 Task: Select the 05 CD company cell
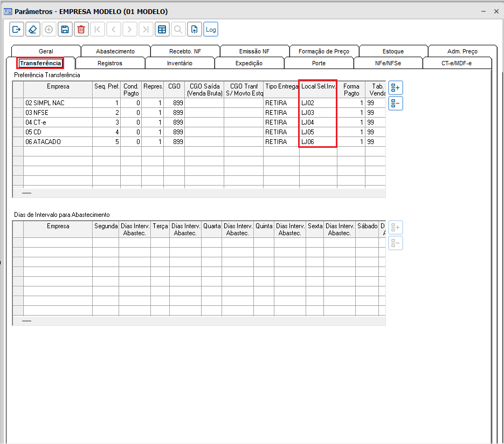tap(58, 132)
